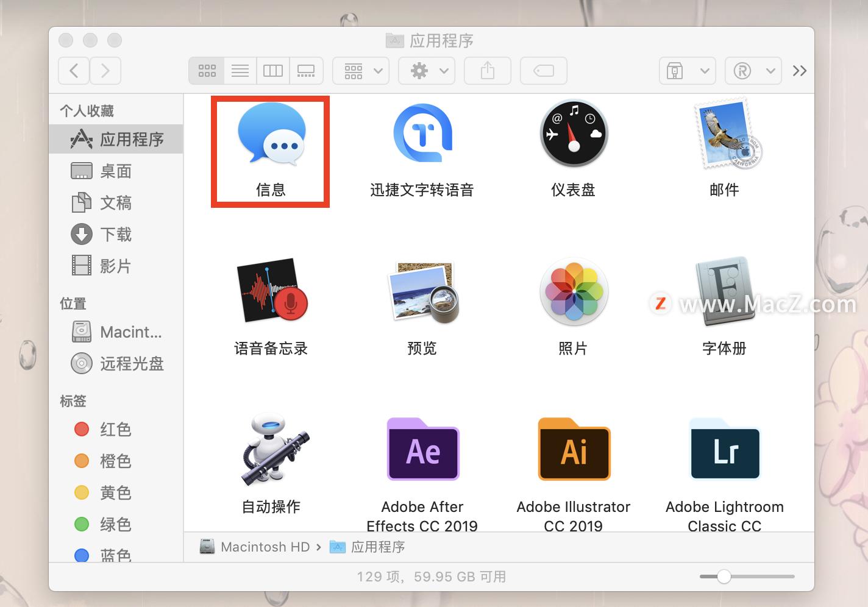
Task: Expand the toolbar overflow chevrons
Action: coord(799,70)
